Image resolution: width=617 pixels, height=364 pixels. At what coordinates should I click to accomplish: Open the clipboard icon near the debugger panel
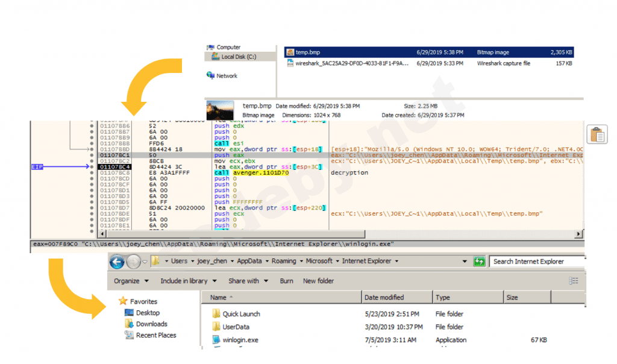pos(597,134)
